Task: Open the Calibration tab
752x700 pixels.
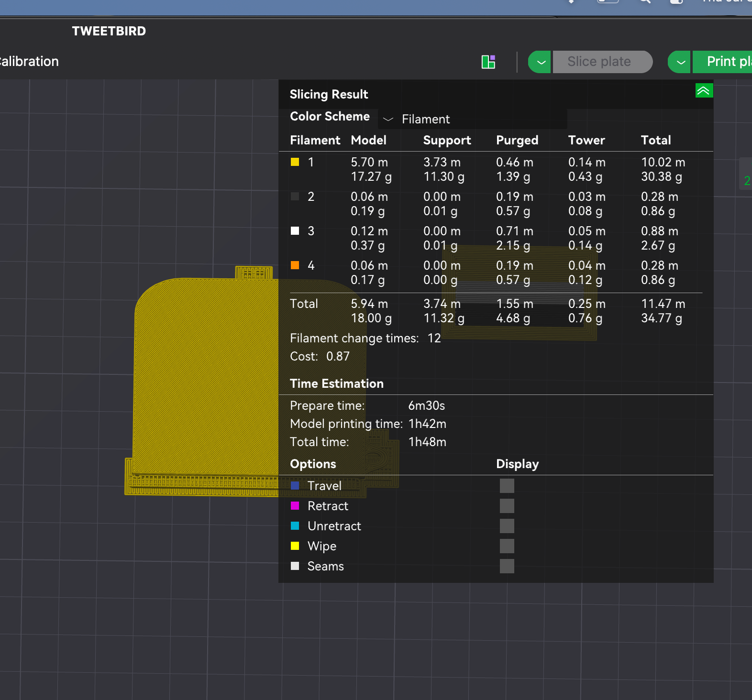Action: coord(29,61)
